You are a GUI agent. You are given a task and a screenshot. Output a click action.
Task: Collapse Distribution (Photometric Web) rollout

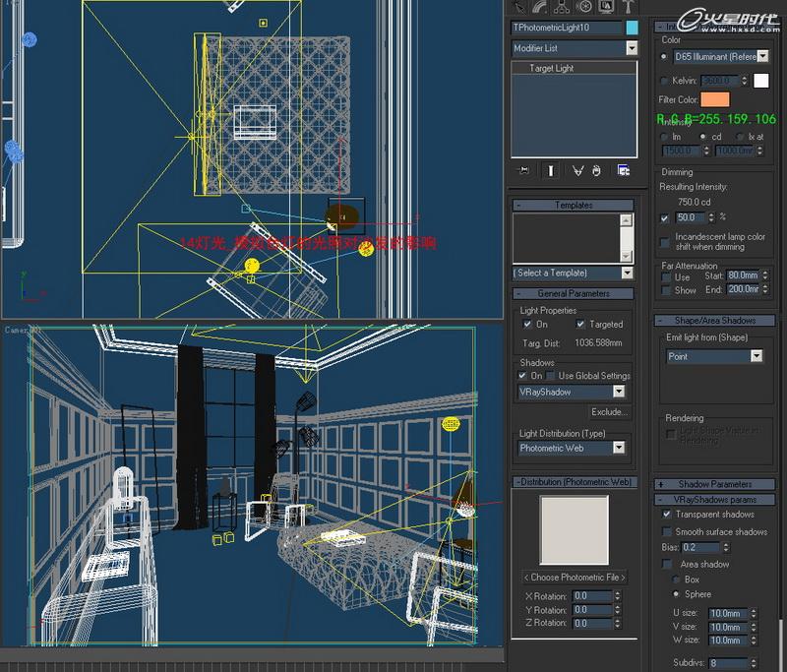pos(575,482)
